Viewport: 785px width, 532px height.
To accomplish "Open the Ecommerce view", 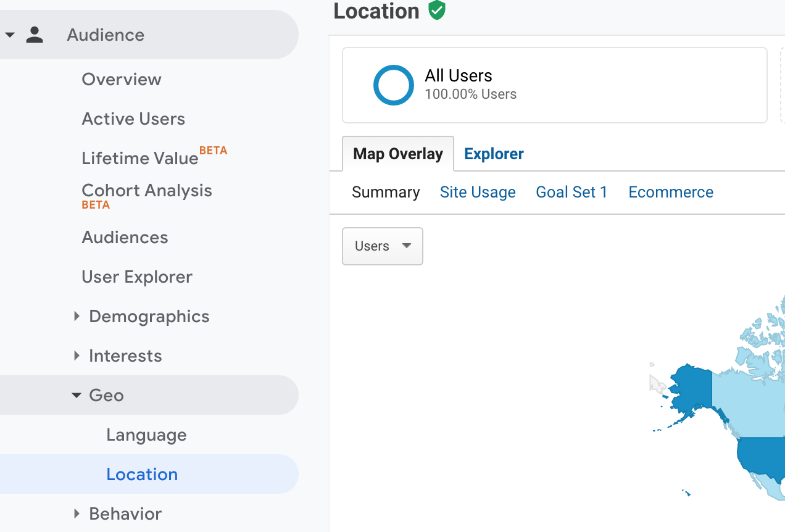I will point(671,192).
